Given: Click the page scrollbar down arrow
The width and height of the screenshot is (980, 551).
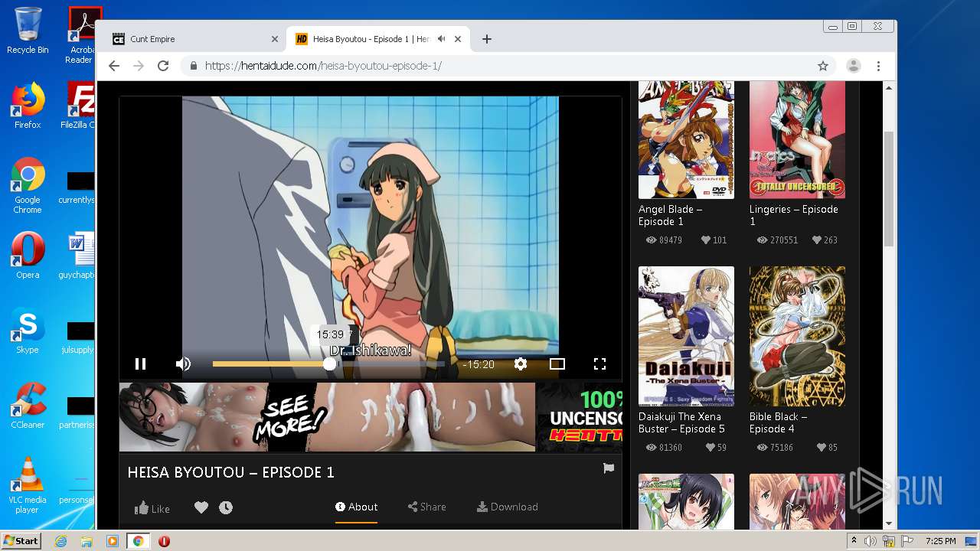Looking at the screenshot, I should click(889, 523).
